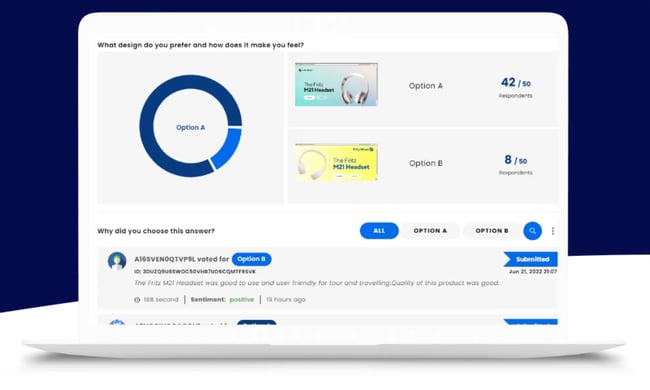Select the ALL filter tab
Viewport: 650px width, 390px height.
coord(379,231)
